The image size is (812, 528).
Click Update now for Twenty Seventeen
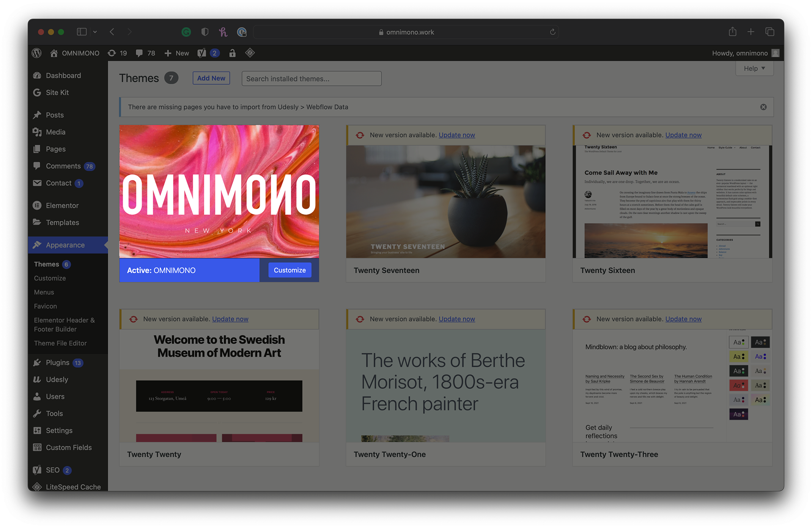point(457,135)
